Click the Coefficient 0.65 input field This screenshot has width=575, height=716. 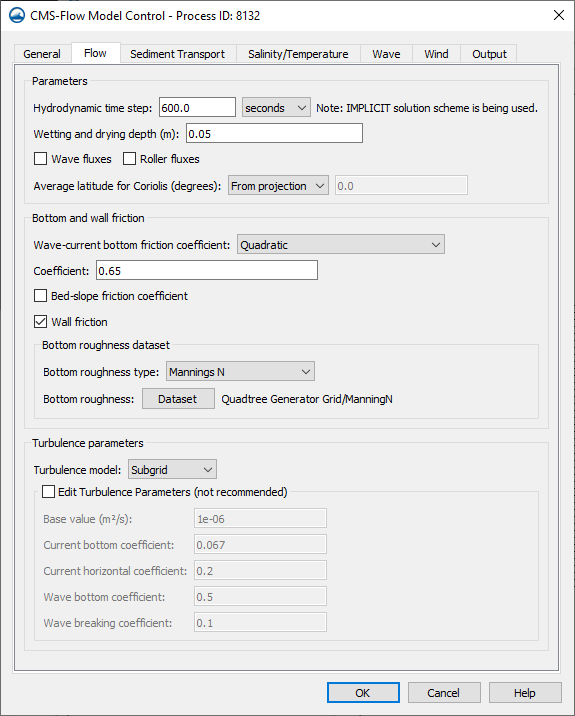tap(207, 270)
